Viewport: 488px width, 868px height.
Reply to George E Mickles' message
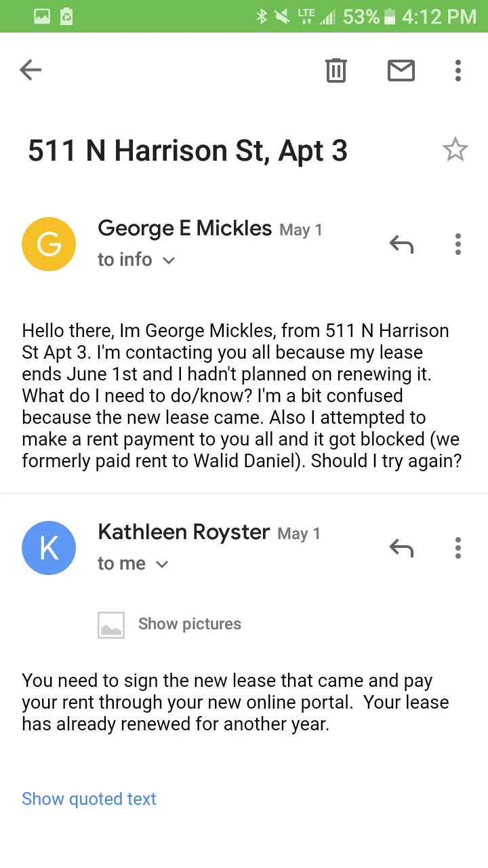point(401,244)
